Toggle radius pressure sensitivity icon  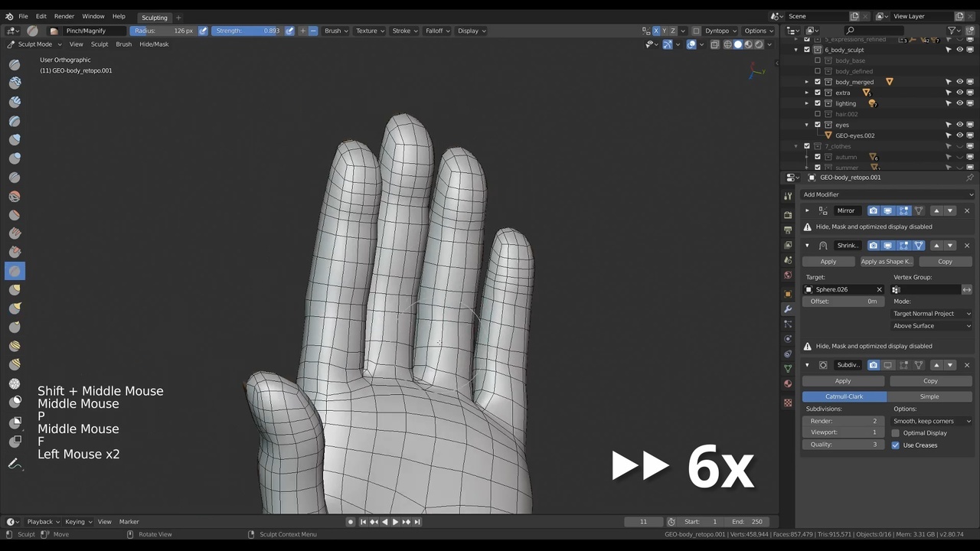[203, 31]
